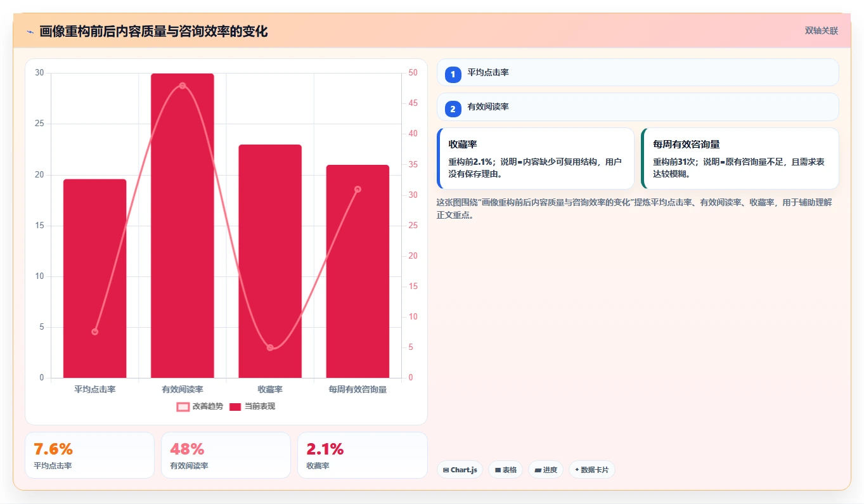
Task: Click the 2.1% stat card
Action: [362, 455]
